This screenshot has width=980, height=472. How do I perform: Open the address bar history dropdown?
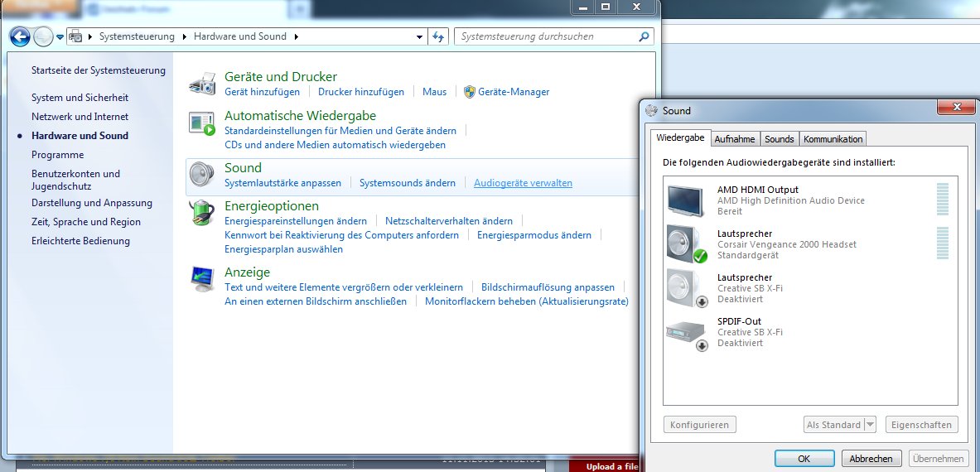(x=419, y=37)
